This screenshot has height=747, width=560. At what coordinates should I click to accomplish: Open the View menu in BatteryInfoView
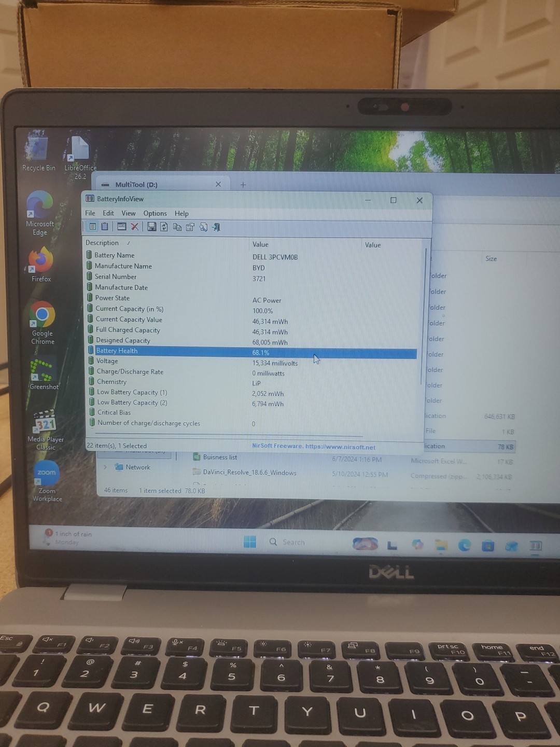point(129,213)
